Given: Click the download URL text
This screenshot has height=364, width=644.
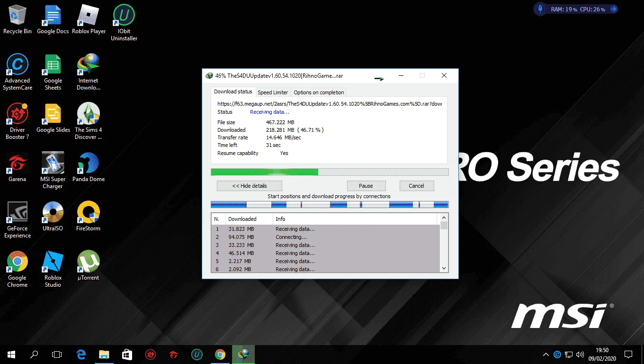Looking at the screenshot, I should tap(330, 103).
